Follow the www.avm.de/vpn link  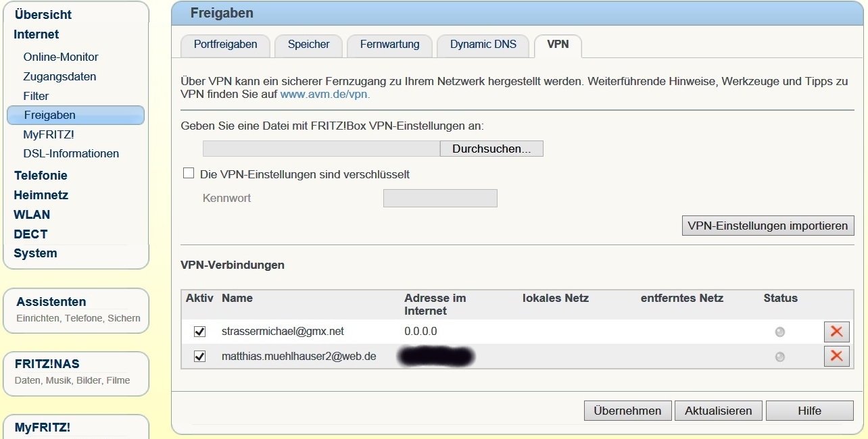(x=324, y=95)
